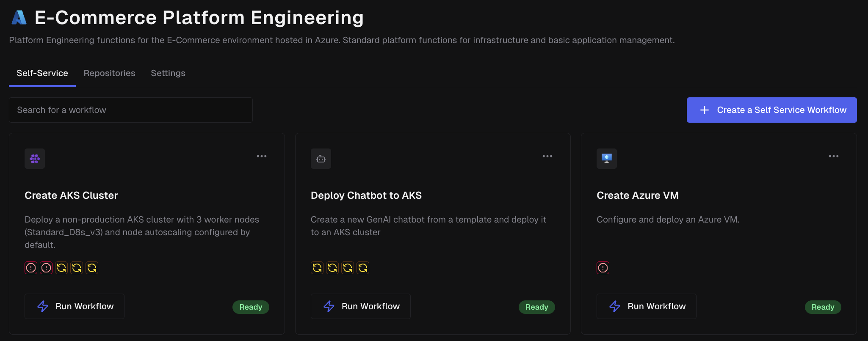This screenshot has width=868, height=341.
Task: Click red error status icon on Azure VM card
Action: pyautogui.click(x=603, y=268)
